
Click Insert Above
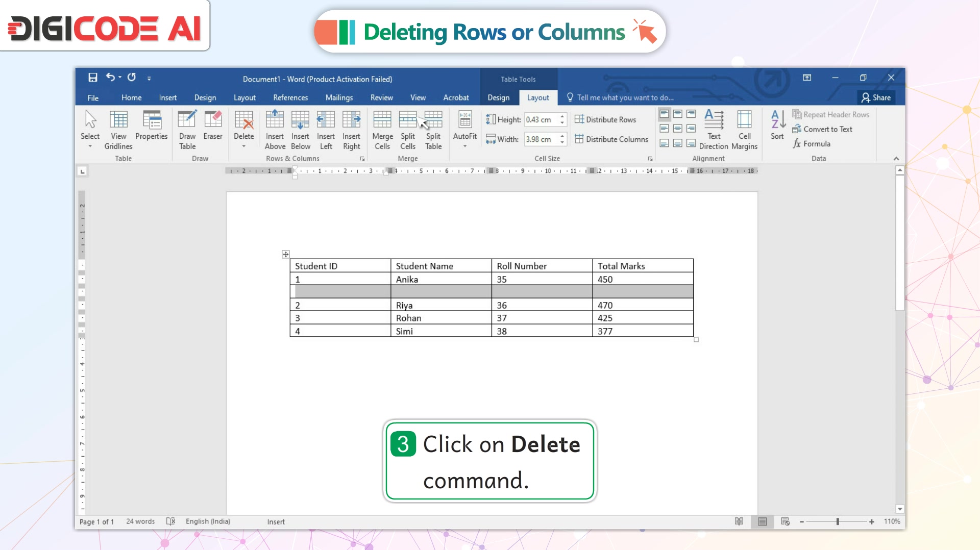click(275, 130)
